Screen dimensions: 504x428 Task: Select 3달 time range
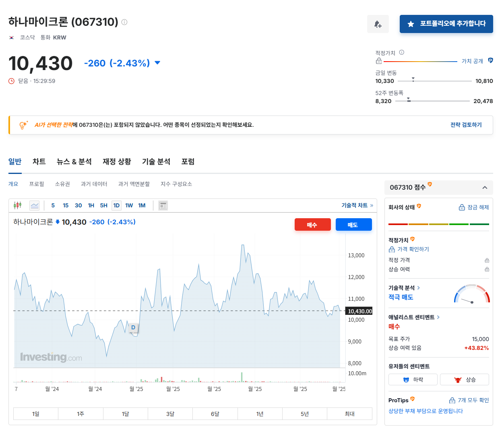170,414
